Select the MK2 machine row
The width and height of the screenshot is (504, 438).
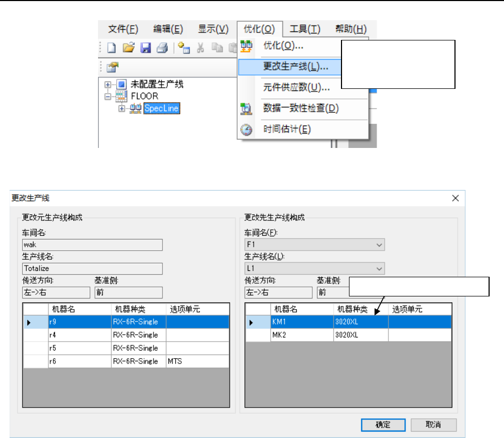click(349, 335)
